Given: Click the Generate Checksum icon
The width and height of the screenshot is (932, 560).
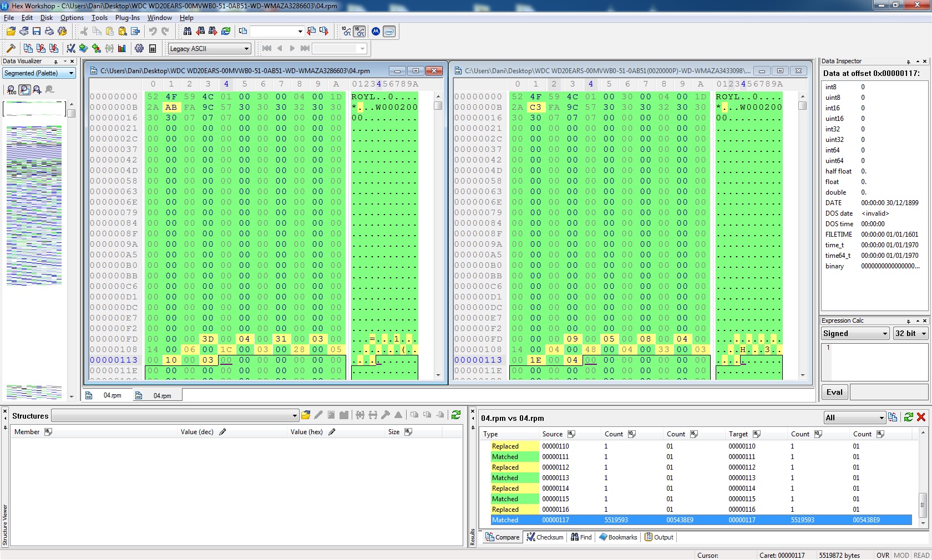Looking at the screenshot, I should coord(71,49).
